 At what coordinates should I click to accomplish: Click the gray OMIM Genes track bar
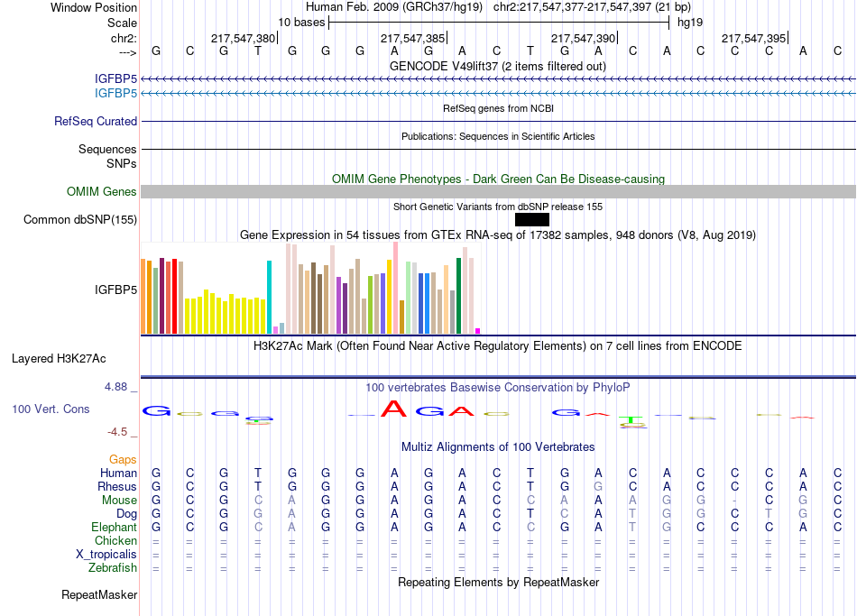click(498, 191)
